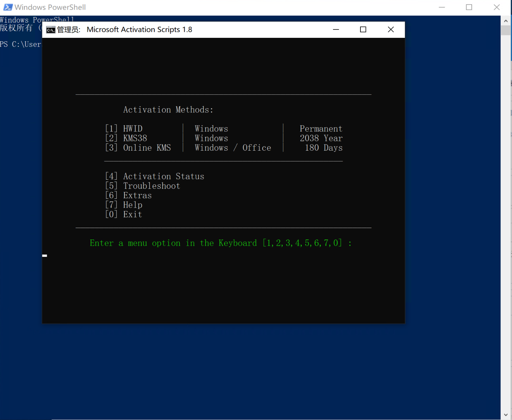The height and width of the screenshot is (420, 512).
Task: Click the PowerShell icon in the PowerShell title bar
Action: (8, 7)
